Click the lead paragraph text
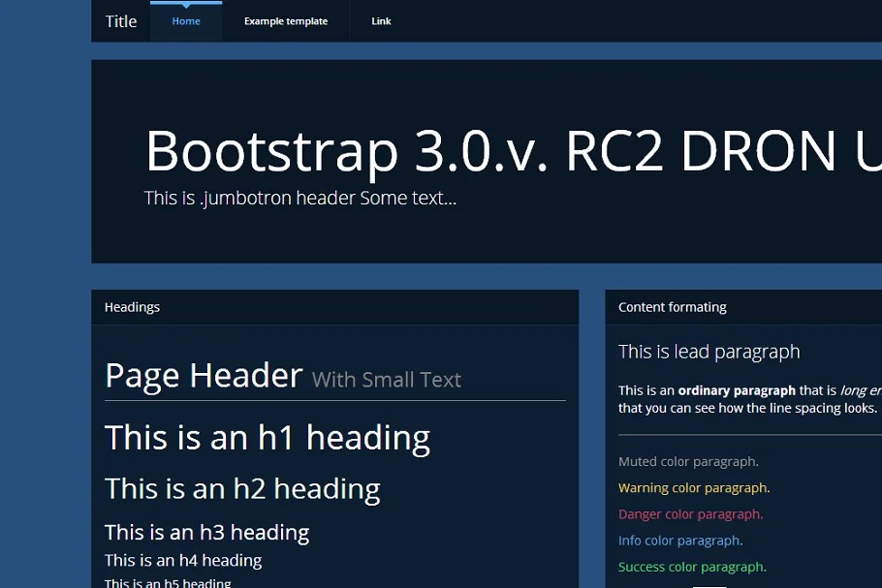The height and width of the screenshot is (588, 882). 709,352
